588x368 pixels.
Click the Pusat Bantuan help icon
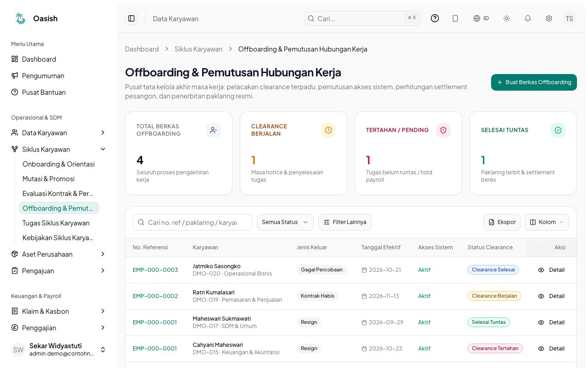[15, 92]
